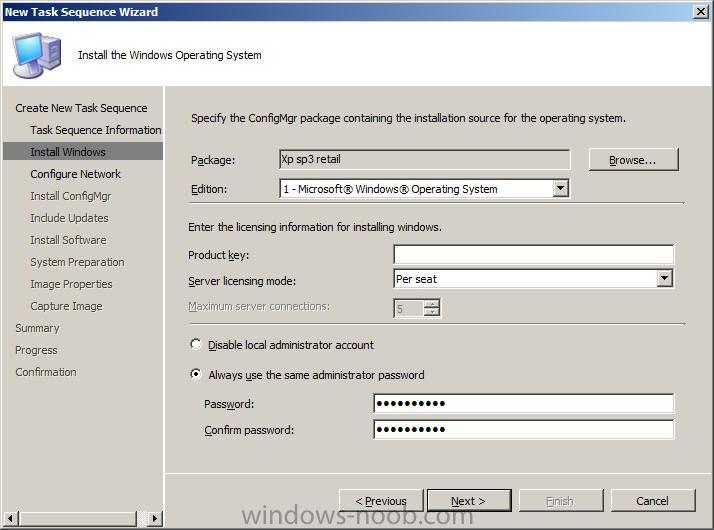Click into the Password field
Image resolution: width=714 pixels, height=530 pixels.
coord(523,403)
